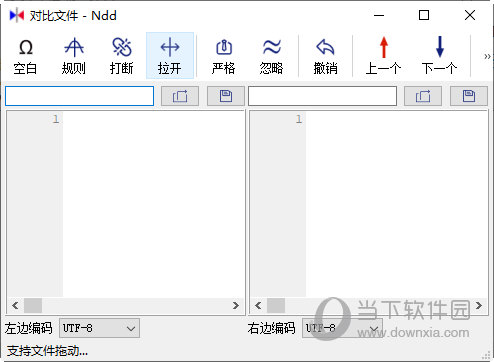This screenshot has width=494, height=362.
Task: Minimize the 对比文件 window
Action: pos(379,15)
